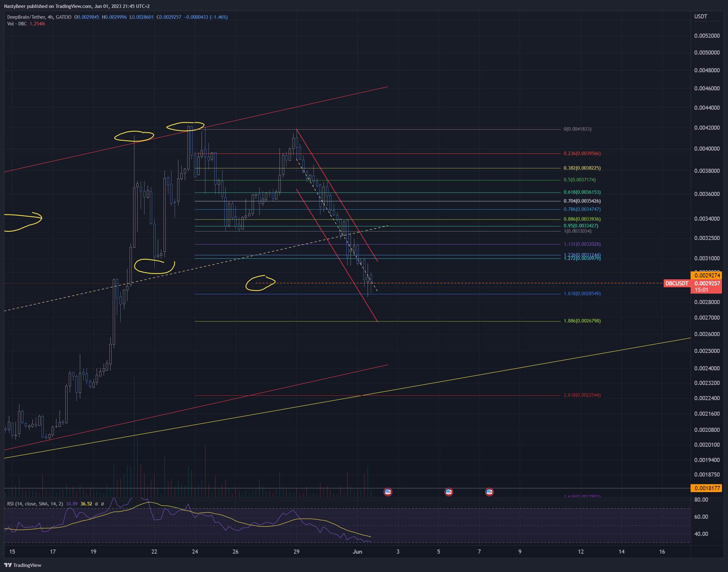Click the rightmost US flag economic event marker
This screenshot has width=728, height=572.
[489, 492]
